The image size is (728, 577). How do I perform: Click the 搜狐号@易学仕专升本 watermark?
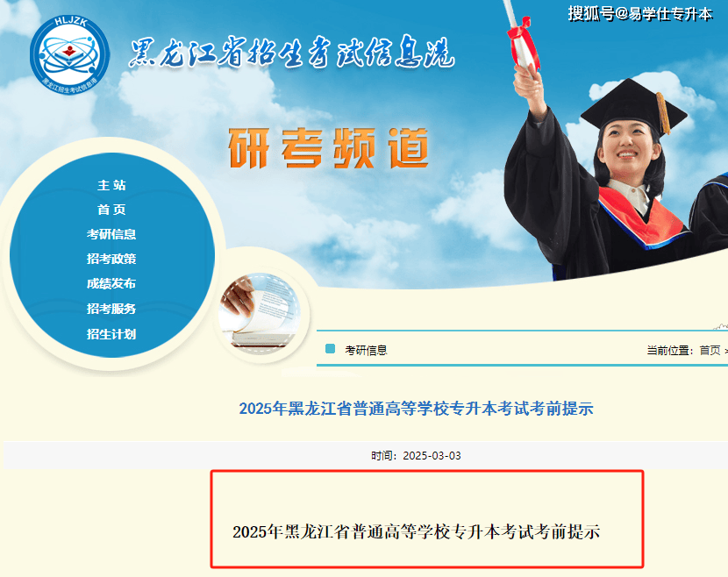[x=639, y=14]
